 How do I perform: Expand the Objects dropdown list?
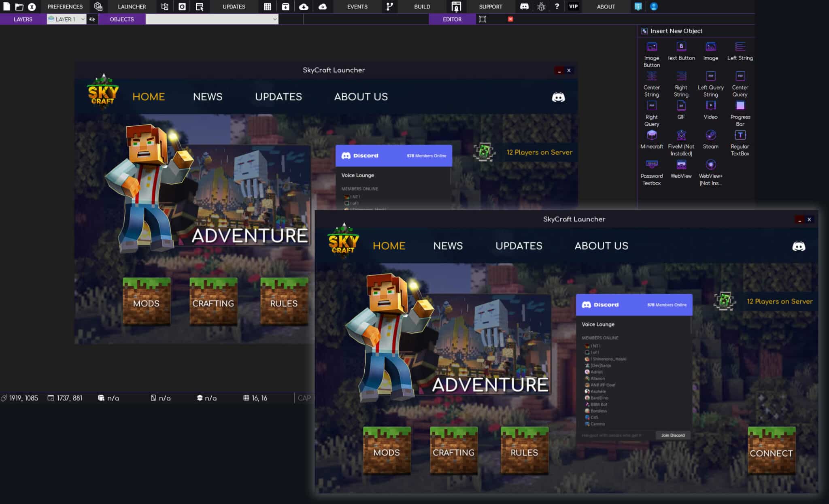[275, 19]
